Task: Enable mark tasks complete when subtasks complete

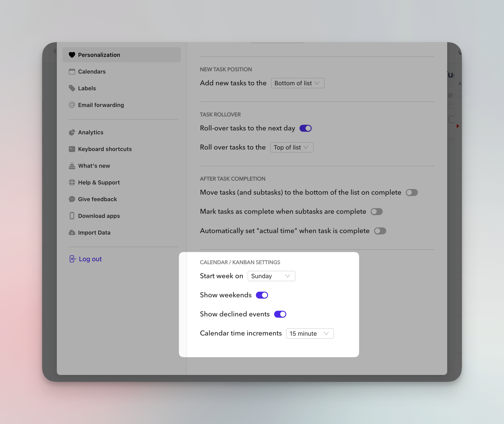Action: click(376, 212)
